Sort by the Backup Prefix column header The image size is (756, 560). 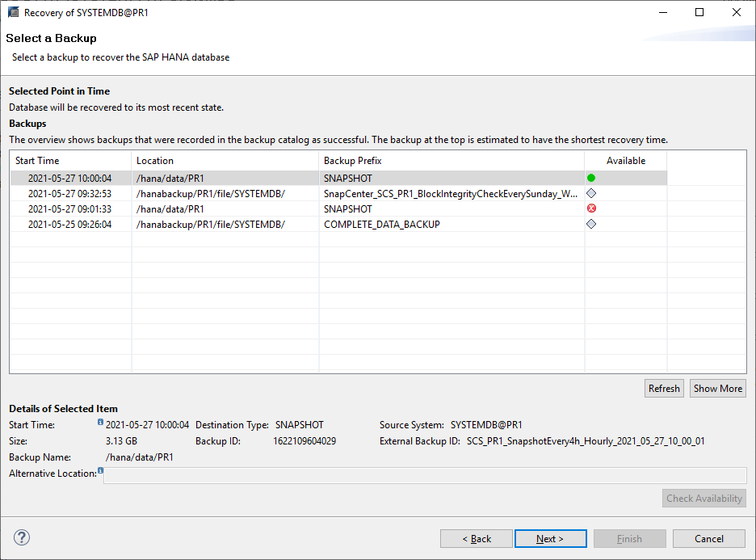451,161
